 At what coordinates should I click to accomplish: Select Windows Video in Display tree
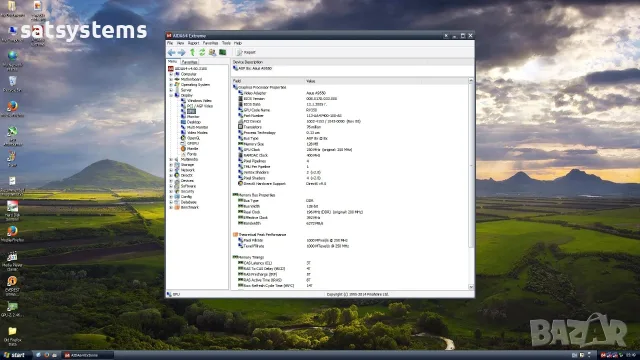coord(199,101)
